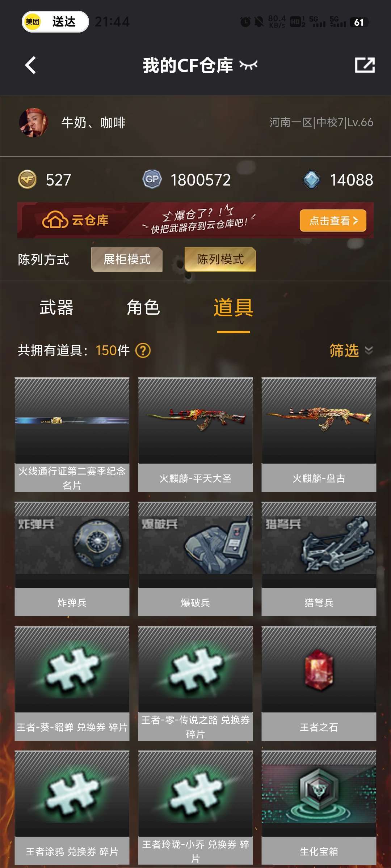Click the 点击查看 button
391x868 pixels.
[x=333, y=220]
